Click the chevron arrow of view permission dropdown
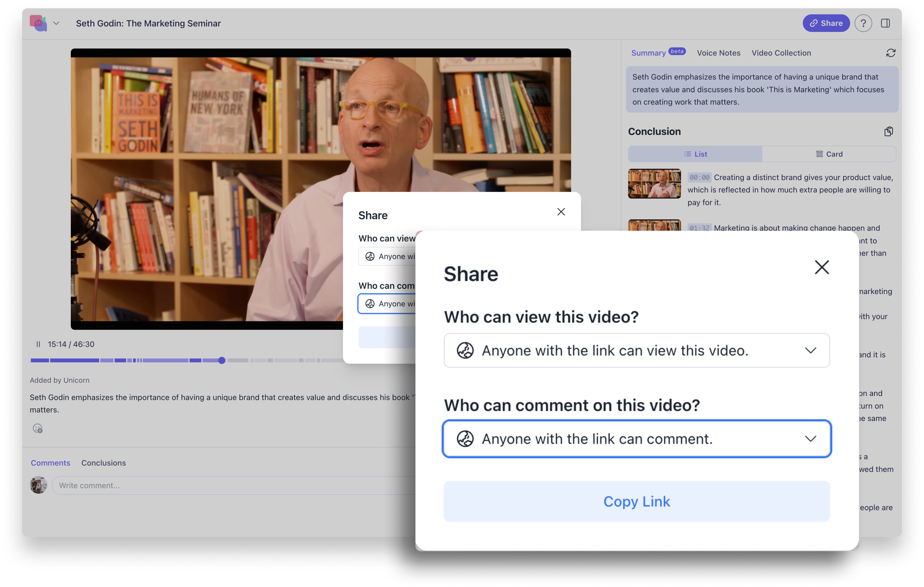This screenshot has height=587, width=924. pyautogui.click(x=810, y=350)
